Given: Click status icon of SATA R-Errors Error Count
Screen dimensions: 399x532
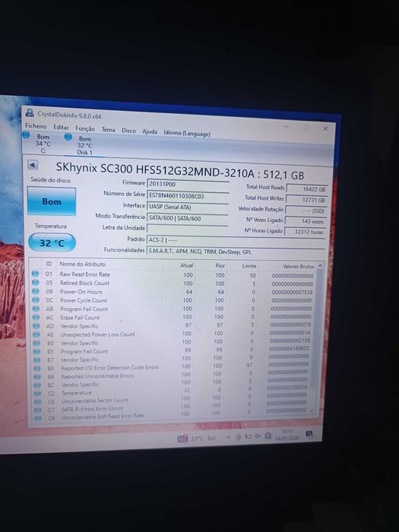Looking at the screenshot, I should coord(38,410).
